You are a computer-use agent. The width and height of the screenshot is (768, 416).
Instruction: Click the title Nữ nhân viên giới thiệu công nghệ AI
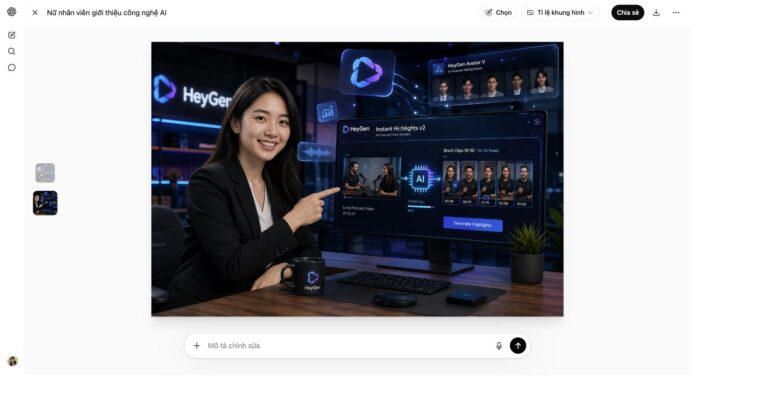point(106,13)
